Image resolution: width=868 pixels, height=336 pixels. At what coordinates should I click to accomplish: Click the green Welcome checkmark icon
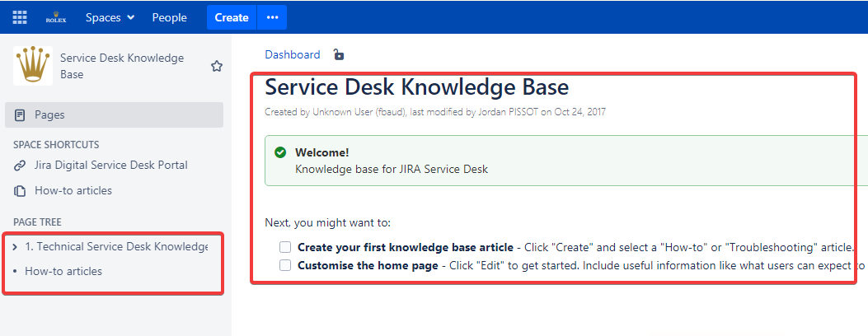click(280, 152)
